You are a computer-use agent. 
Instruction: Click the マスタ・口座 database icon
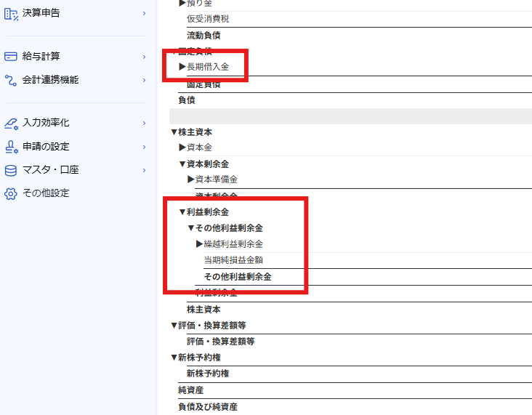[11, 170]
